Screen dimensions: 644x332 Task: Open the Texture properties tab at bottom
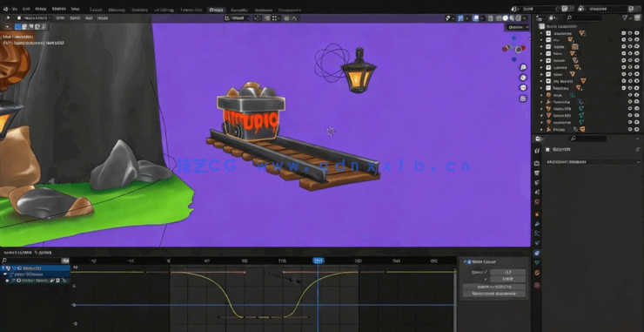pyautogui.click(x=537, y=285)
